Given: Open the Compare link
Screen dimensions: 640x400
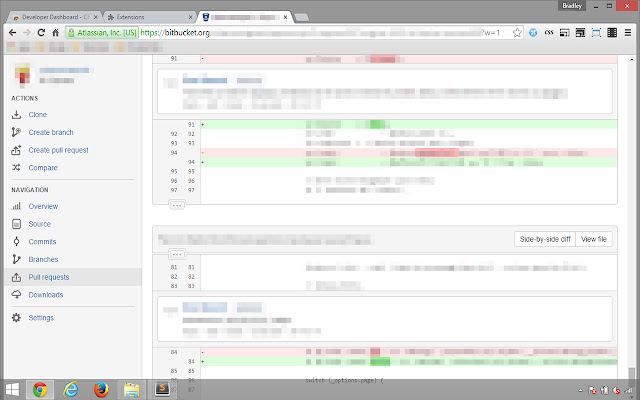Looking at the screenshot, I should tap(43, 168).
